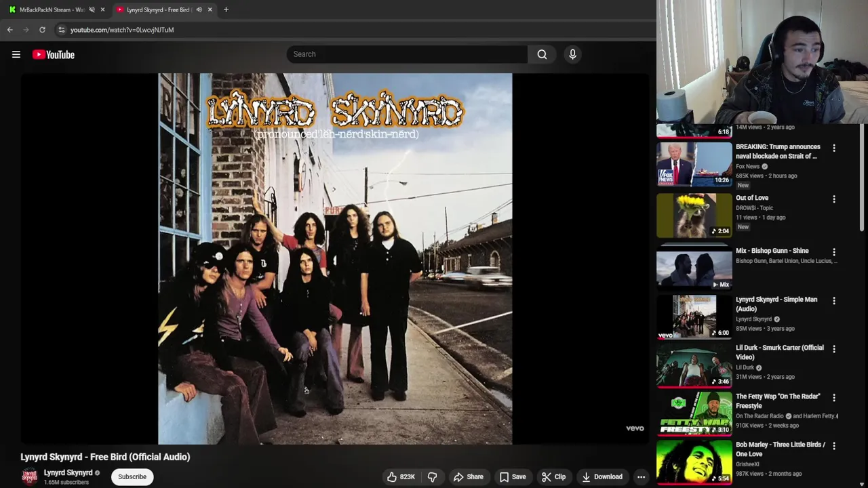Click the YouTube logo to go home
The width and height of the screenshot is (868, 488).
[x=54, y=55]
